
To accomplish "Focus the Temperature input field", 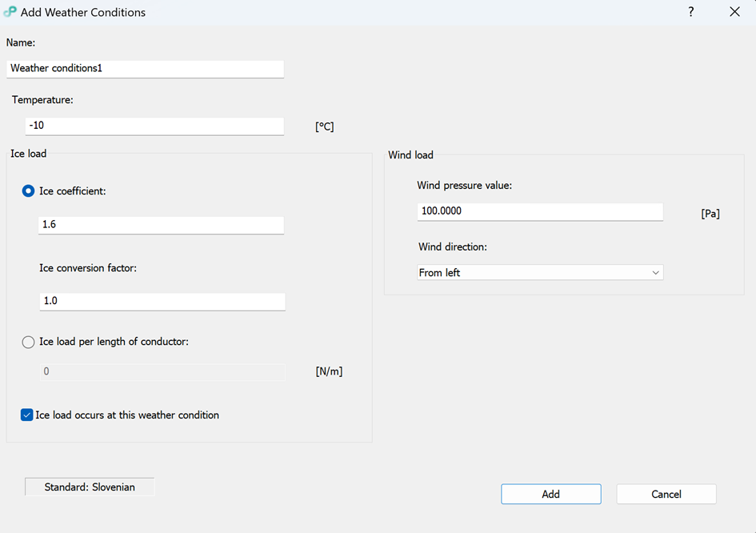I will coord(155,126).
